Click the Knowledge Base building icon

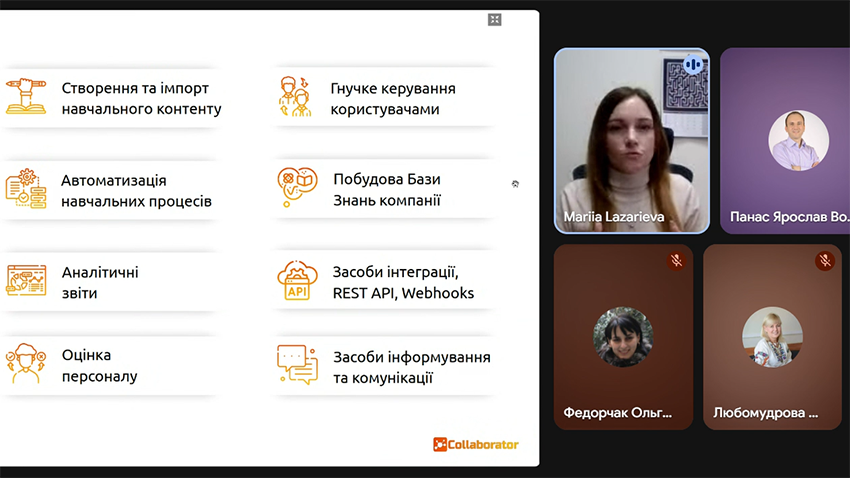click(297, 187)
